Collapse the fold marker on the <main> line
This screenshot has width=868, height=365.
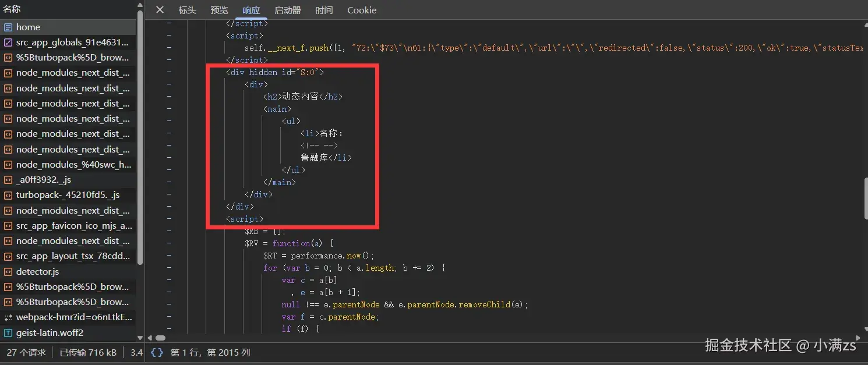click(x=169, y=109)
